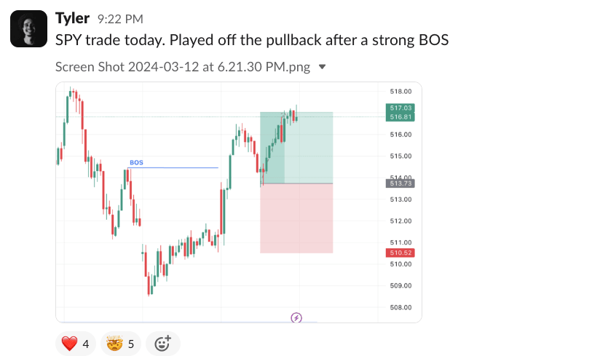Click the Screen Shot file name

[183, 67]
